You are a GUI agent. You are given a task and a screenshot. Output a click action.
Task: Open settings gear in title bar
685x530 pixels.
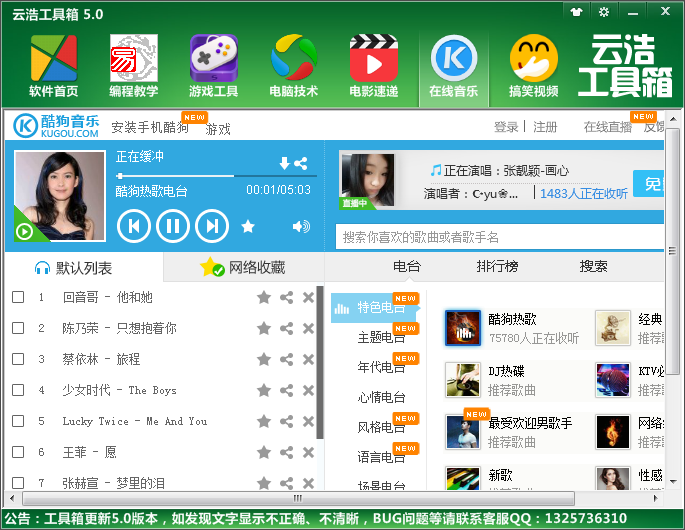click(x=604, y=12)
